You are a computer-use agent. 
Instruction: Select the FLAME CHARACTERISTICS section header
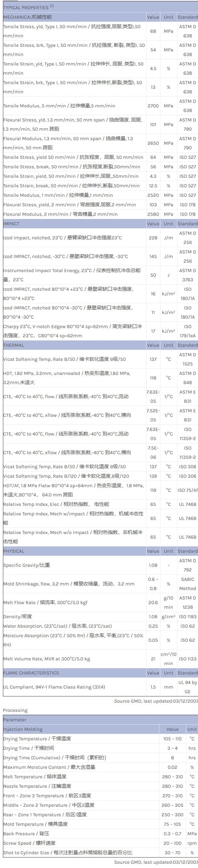point(31,673)
